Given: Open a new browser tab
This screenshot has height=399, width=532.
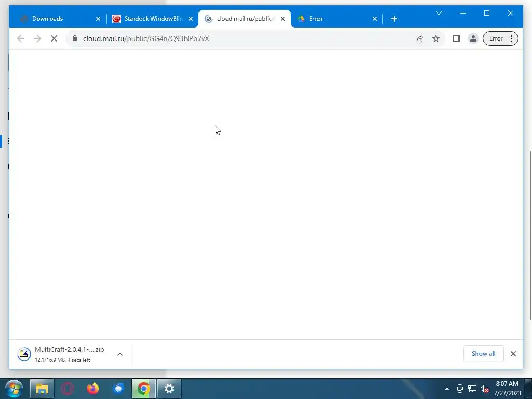Looking at the screenshot, I should pyautogui.click(x=394, y=19).
